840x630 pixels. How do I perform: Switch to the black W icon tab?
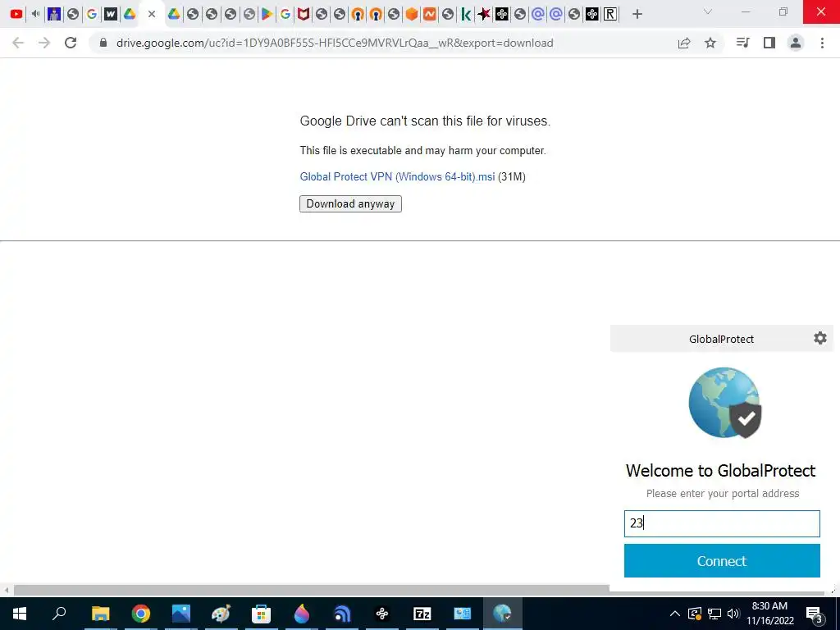pyautogui.click(x=111, y=15)
